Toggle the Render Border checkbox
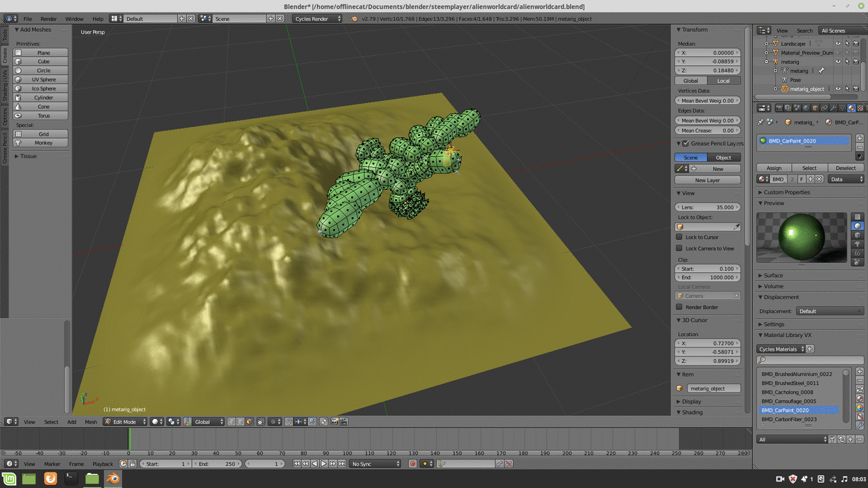868x488 pixels. click(x=679, y=307)
